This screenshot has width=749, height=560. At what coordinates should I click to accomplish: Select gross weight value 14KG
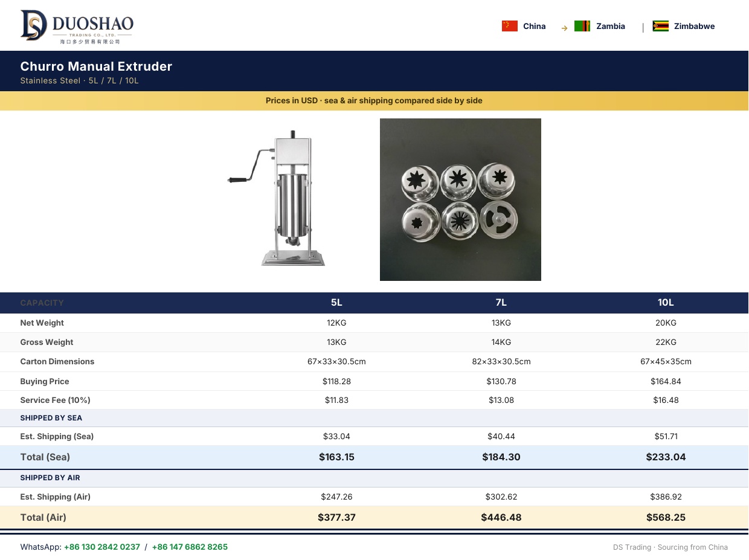(501, 342)
